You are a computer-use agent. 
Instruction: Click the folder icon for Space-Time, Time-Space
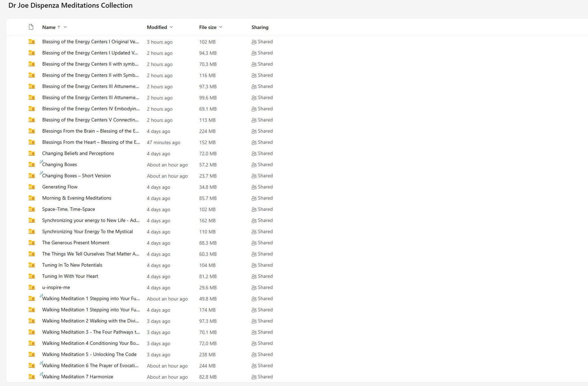[x=32, y=209]
